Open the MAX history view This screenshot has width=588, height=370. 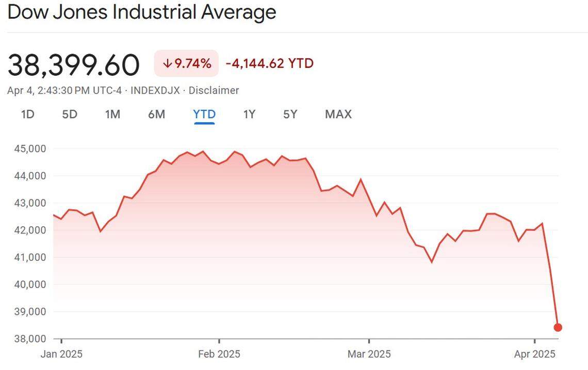pos(338,114)
